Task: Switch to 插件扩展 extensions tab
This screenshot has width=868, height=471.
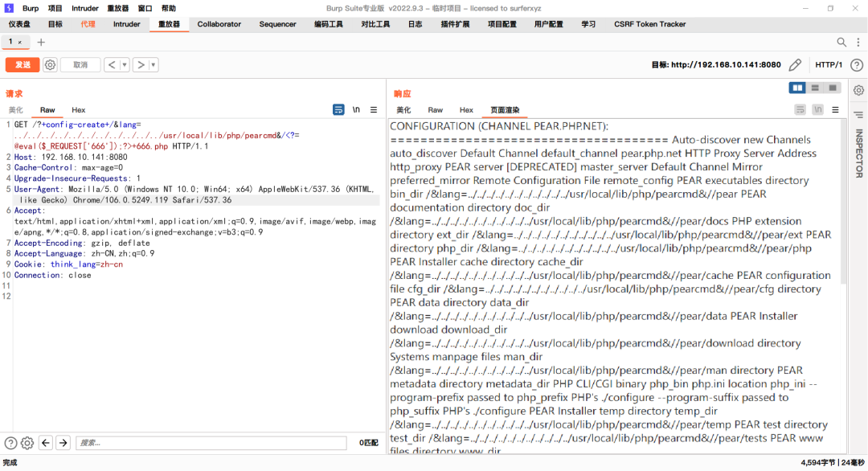Action: point(455,24)
